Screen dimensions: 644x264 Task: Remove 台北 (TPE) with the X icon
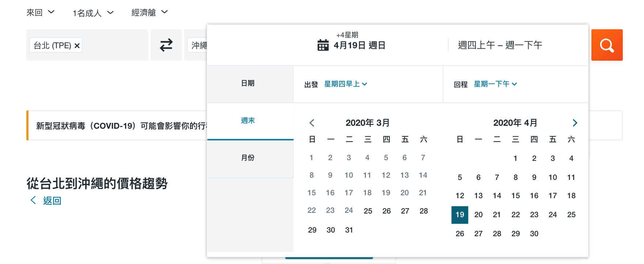pyautogui.click(x=77, y=46)
